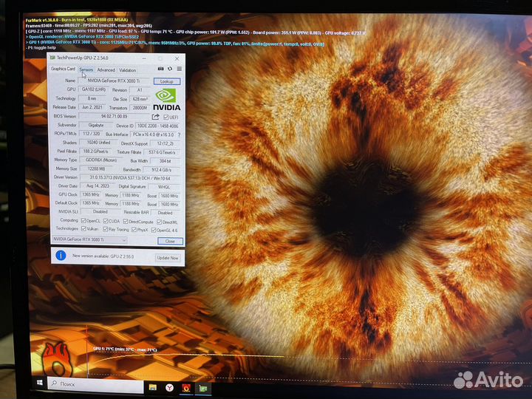Screen dimensions: 532x399
Task: Click the Texture Fillrate value 537.6 GTexel/s
Action: [162, 152]
